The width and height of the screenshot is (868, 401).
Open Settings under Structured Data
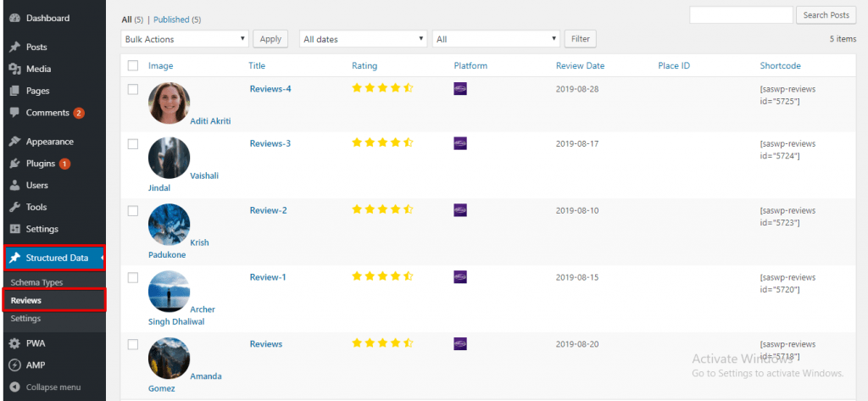click(x=25, y=319)
